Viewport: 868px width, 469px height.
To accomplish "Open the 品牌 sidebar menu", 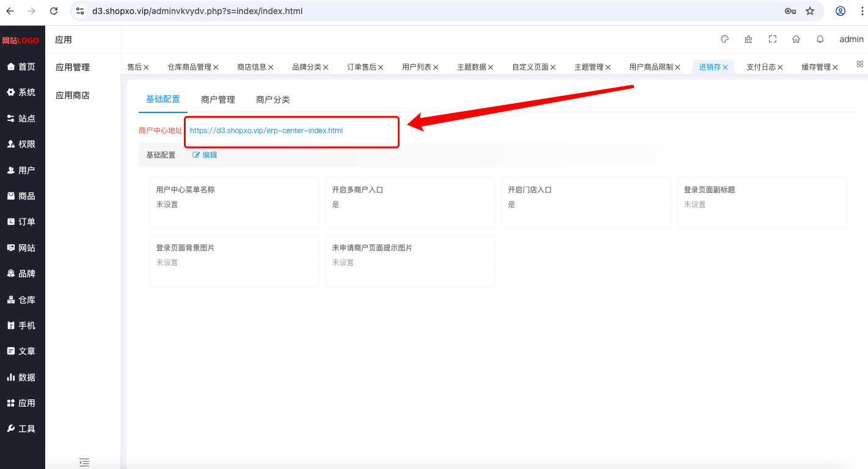I will pos(22,274).
